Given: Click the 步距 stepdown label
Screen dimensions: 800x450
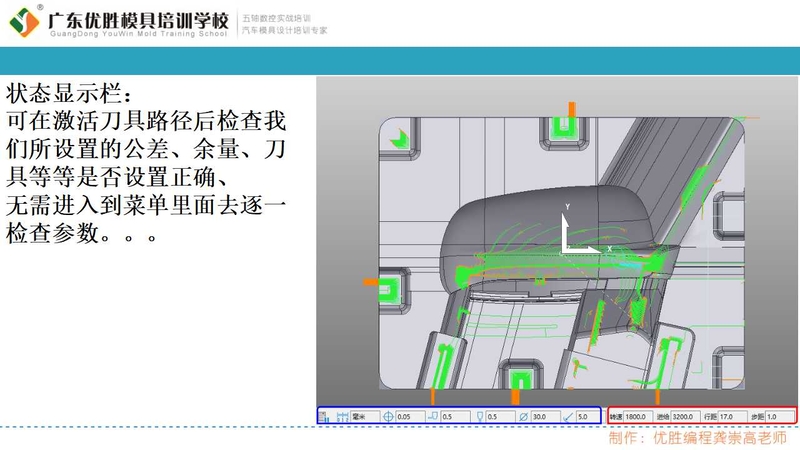Looking at the screenshot, I should coord(758,417).
